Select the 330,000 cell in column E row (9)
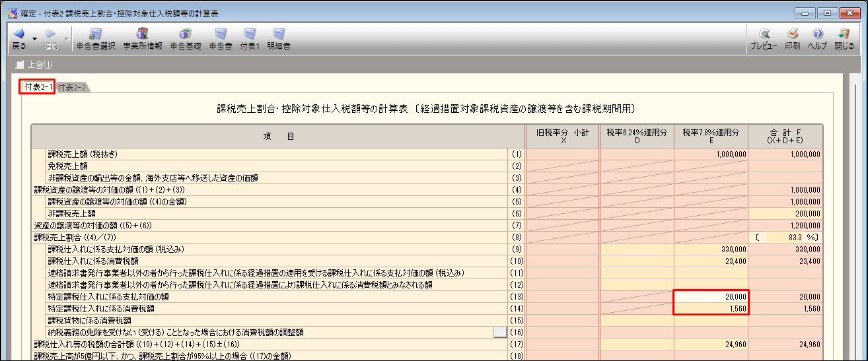This screenshot has width=868, height=361. click(711, 249)
